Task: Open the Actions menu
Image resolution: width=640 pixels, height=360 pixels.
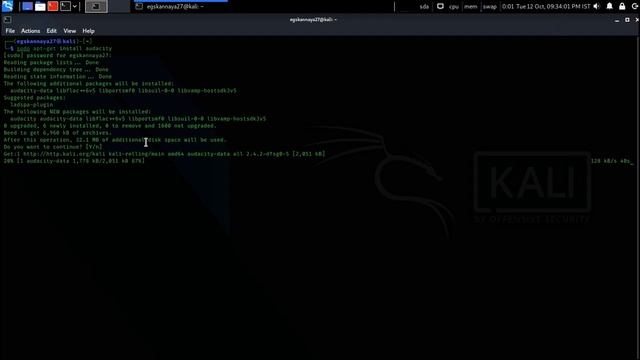Action: 31,31
